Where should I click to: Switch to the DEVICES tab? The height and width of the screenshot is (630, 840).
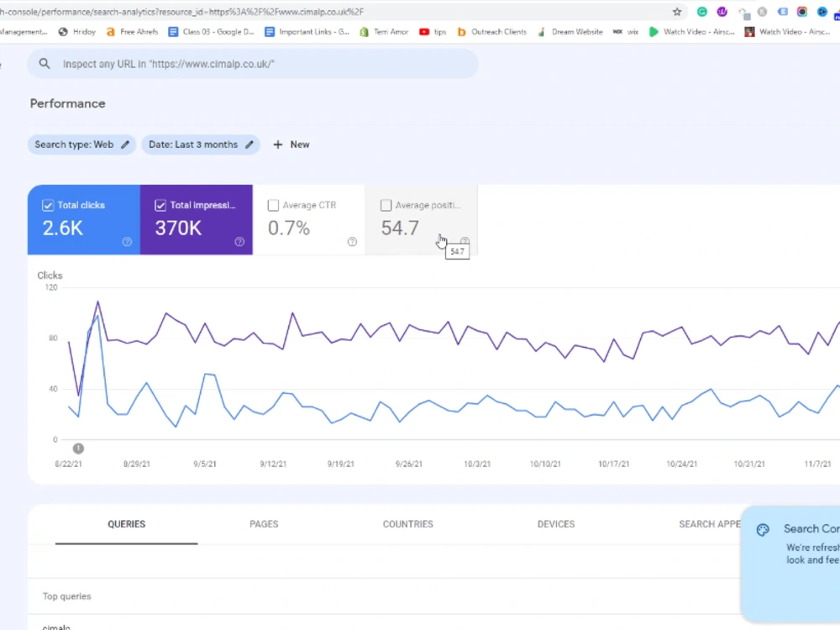point(556,524)
